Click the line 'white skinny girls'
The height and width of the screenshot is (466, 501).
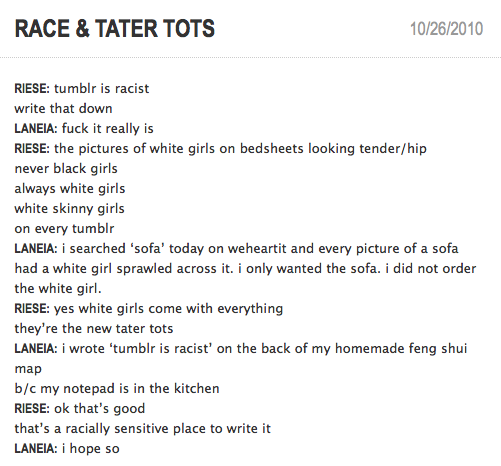click(69, 209)
